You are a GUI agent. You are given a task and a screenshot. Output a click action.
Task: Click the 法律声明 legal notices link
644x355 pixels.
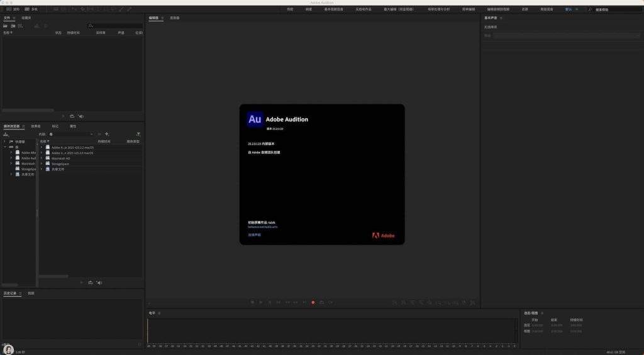click(x=254, y=234)
